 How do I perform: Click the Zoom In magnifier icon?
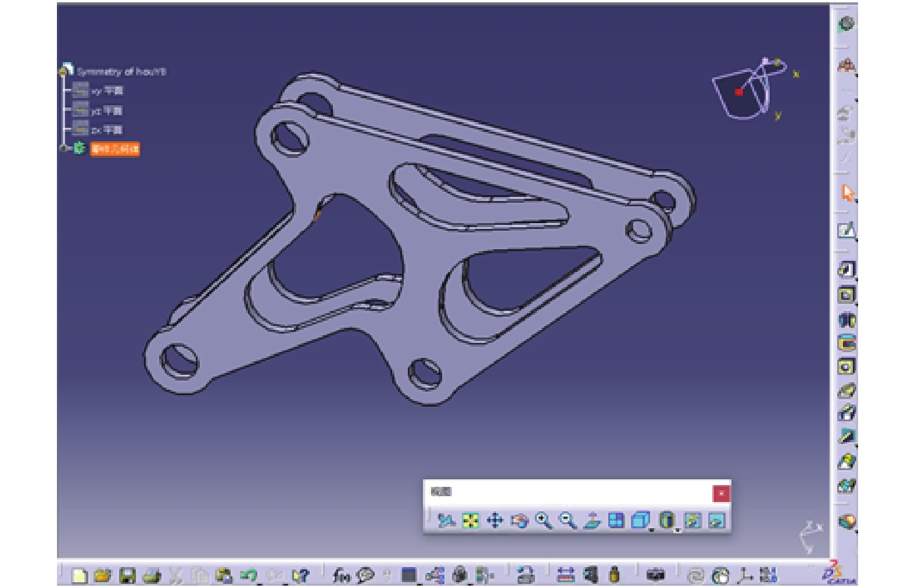tap(543, 520)
